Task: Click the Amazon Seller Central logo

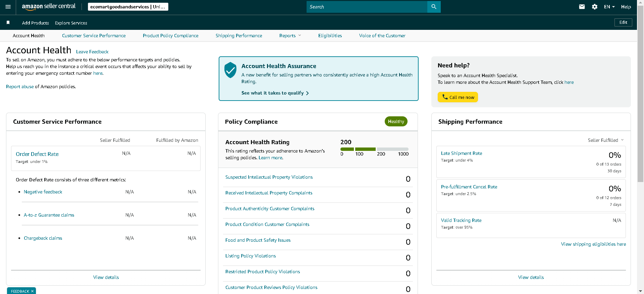Action: pyautogui.click(x=49, y=7)
